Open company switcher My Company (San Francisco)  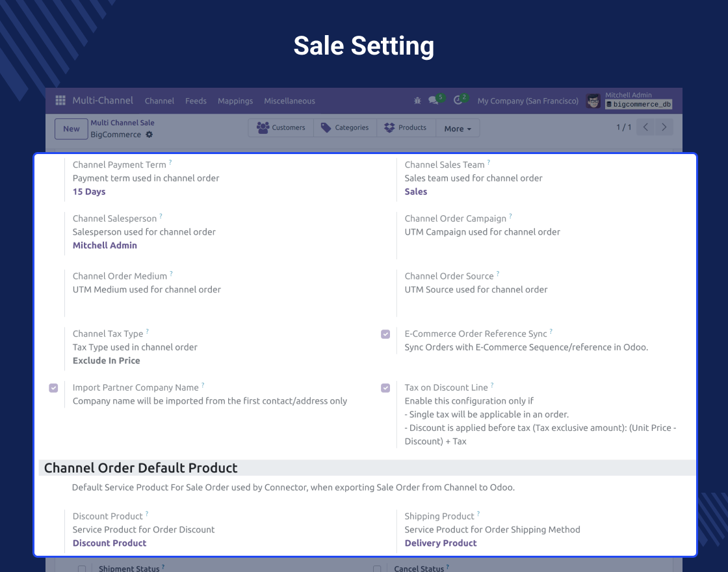(x=528, y=101)
